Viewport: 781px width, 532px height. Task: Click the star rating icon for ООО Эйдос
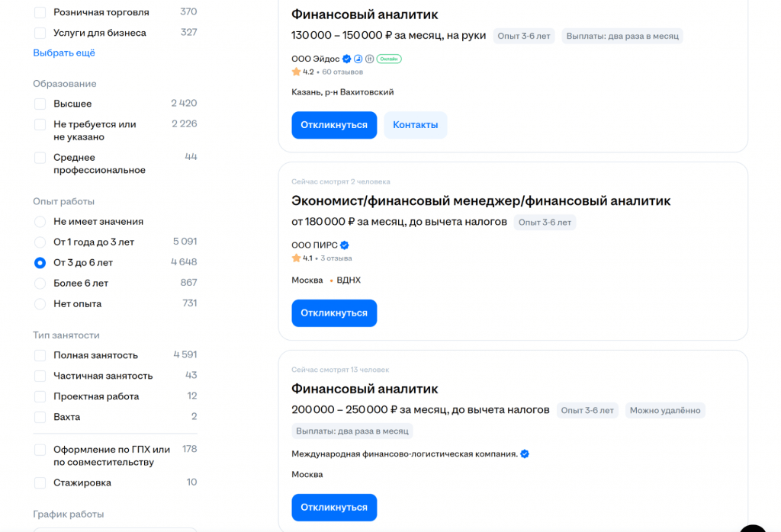(296, 72)
